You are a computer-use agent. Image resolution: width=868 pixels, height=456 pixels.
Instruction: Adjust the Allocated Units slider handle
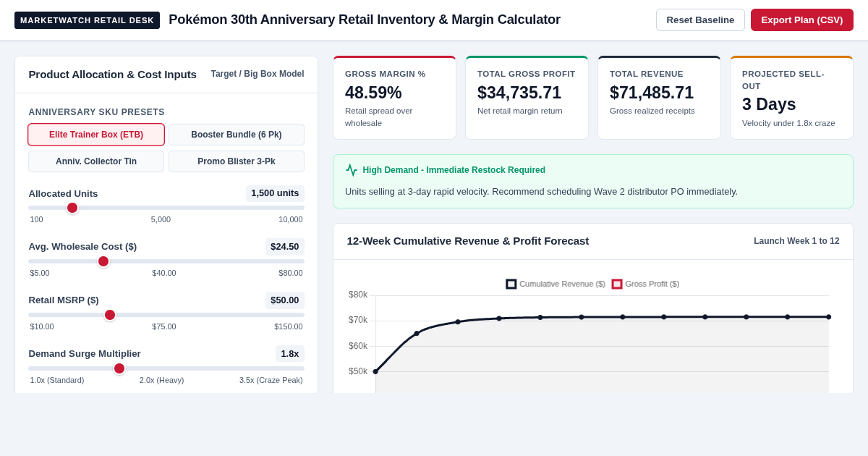[x=72, y=208]
